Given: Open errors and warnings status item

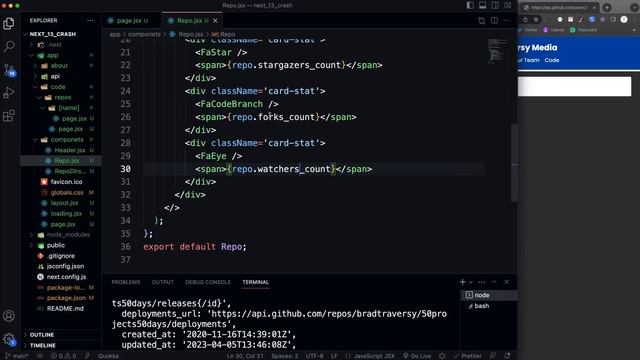Looking at the screenshot, I should [x=63, y=356].
